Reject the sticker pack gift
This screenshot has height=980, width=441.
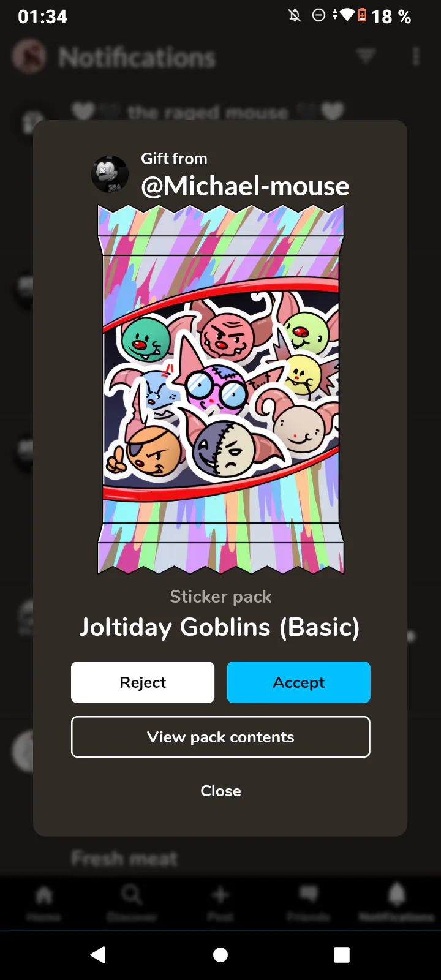click(143, 682)
